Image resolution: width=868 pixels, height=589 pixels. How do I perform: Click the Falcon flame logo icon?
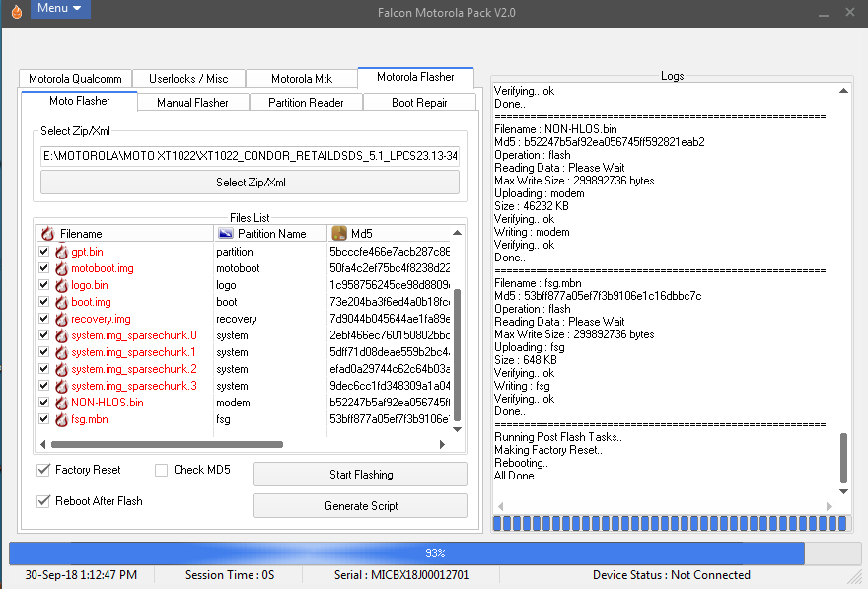pos(17,12)
